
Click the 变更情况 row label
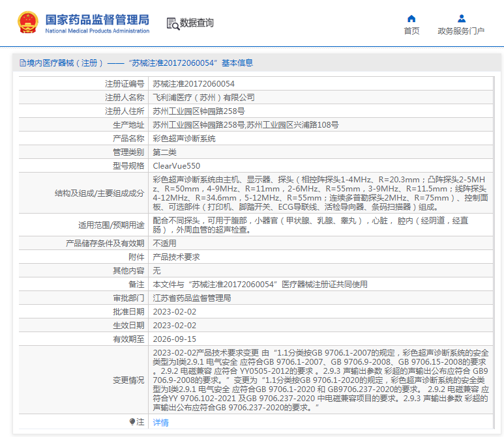click(128, 380)
